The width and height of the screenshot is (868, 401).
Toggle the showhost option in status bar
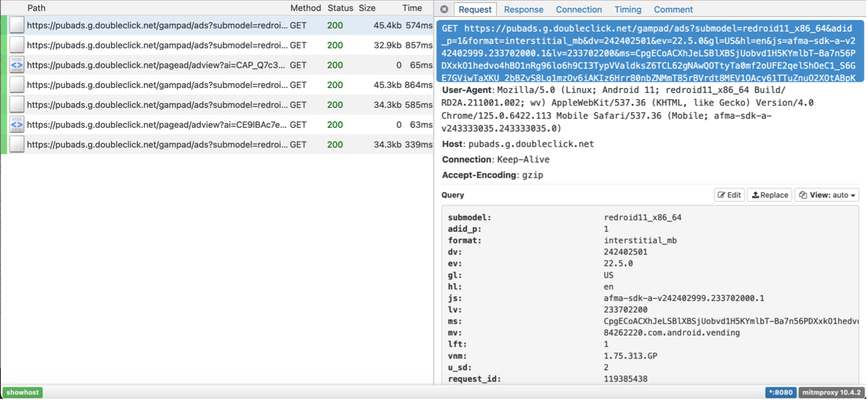[23, 392]
